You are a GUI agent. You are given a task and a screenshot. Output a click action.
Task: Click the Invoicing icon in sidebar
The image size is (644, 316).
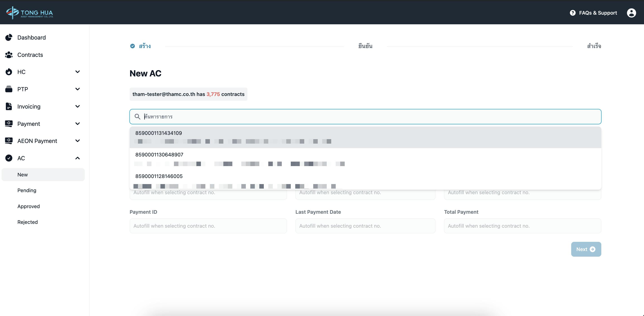tap(9, 106)
